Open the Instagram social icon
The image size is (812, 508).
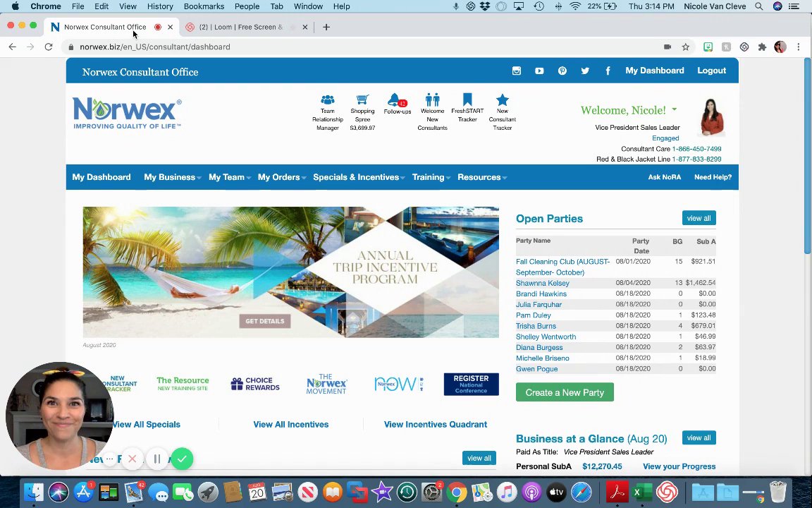click(516, 71)
